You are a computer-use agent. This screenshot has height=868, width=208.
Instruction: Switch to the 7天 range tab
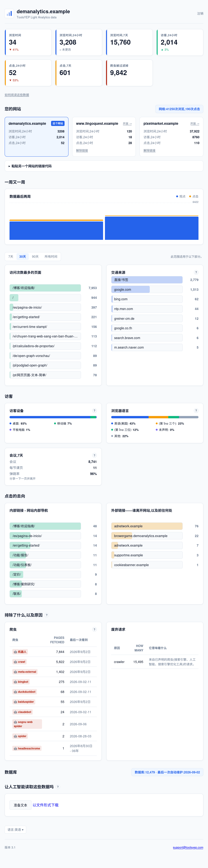11,256
